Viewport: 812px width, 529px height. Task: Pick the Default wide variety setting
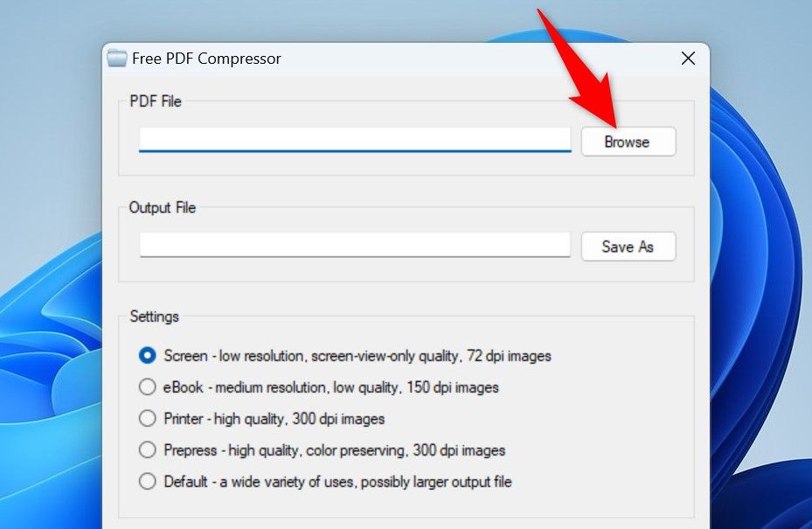(x=147, y=482)
